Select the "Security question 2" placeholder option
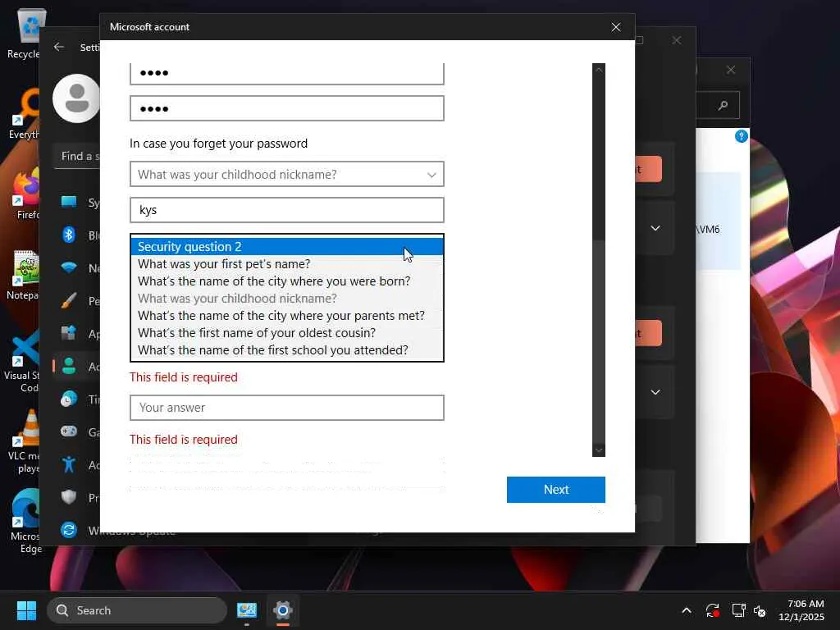 click(286, 246)
